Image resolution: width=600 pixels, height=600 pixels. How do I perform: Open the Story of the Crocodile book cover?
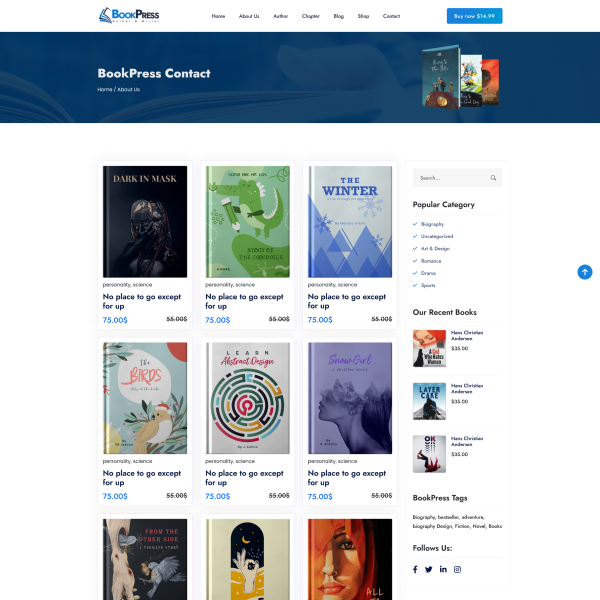248,222
